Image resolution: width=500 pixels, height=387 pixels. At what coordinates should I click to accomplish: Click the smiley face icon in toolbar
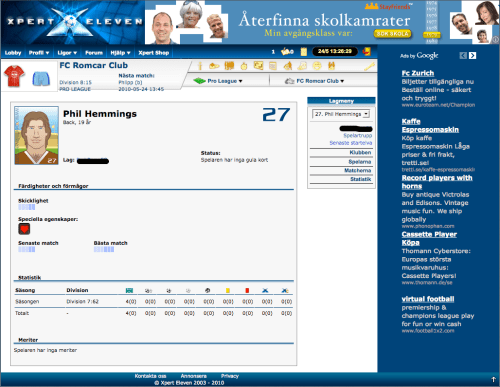click(317, 66)
